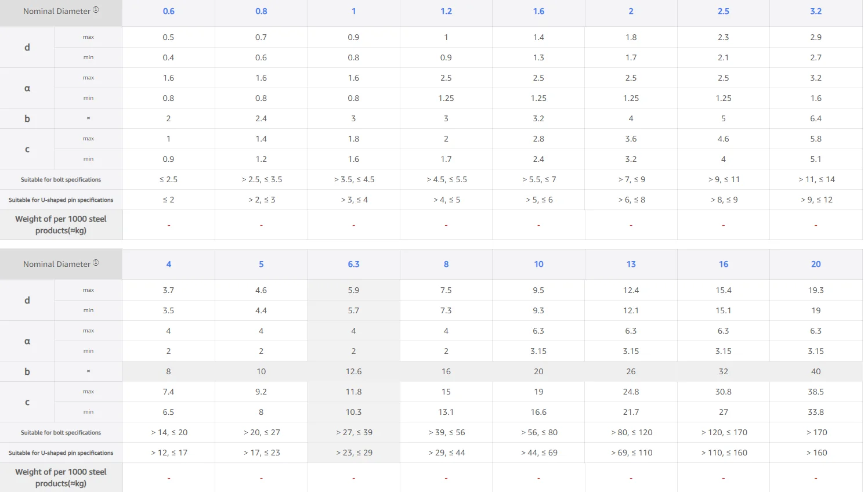Open the 0.8 nominal diameter link

(x=261, y=11)
